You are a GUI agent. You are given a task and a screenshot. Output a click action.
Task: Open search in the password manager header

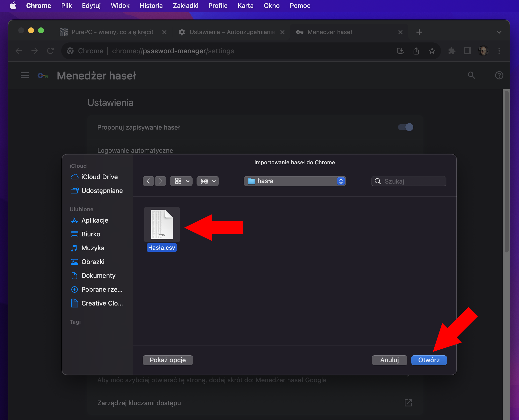472,76
